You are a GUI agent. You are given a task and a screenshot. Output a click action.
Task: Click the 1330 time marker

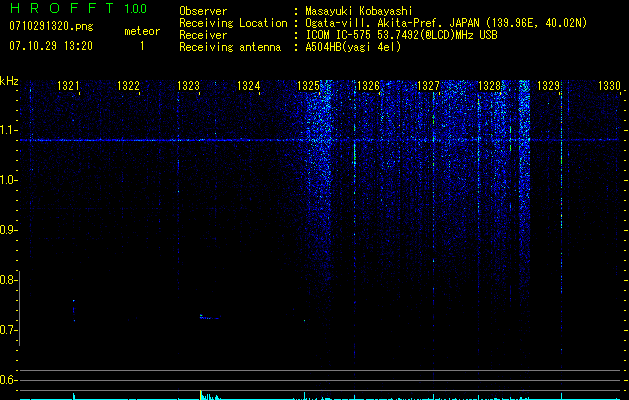[x=609, y=85]
